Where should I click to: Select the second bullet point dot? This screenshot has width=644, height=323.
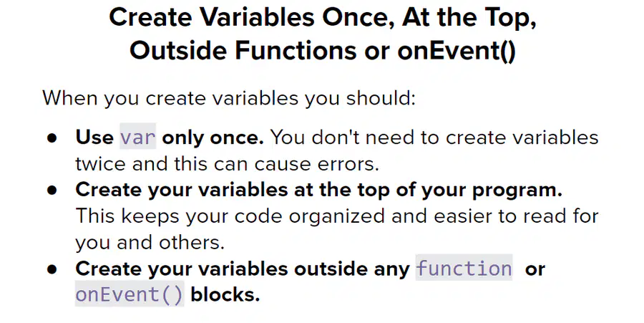[52, 191]
